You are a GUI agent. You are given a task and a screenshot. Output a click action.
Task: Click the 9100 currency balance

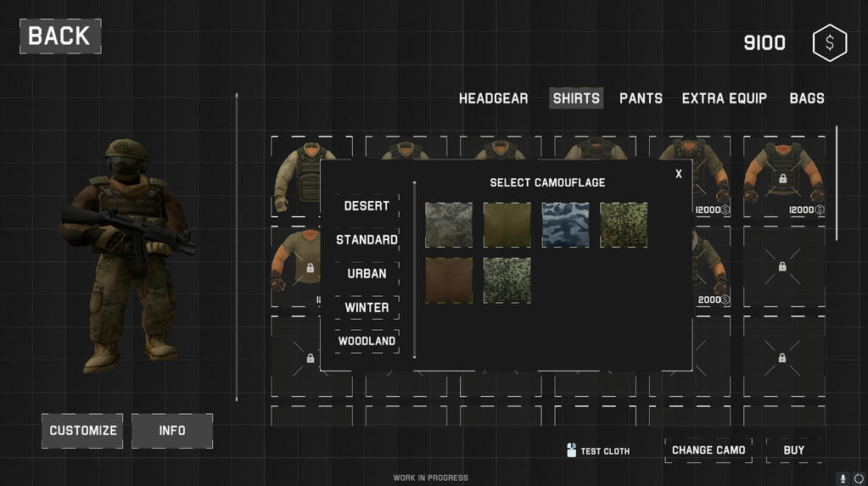764,42
